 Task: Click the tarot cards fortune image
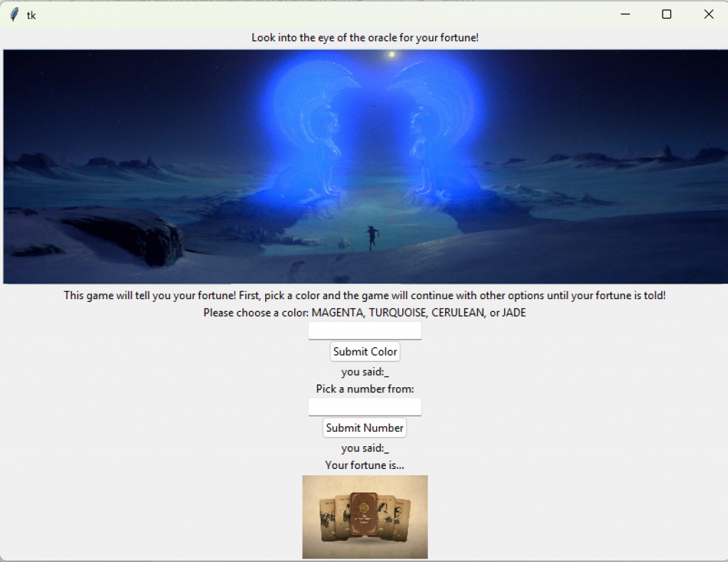point(365,517)
